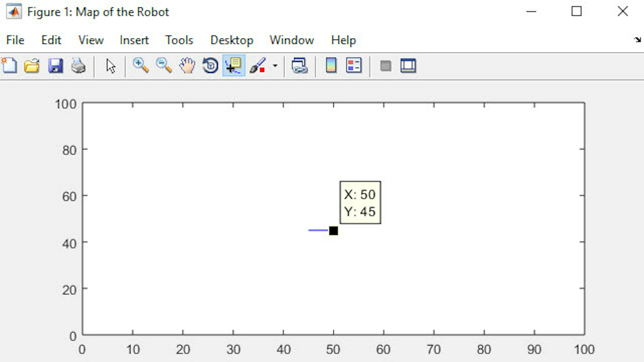Screen dimensions: 644x362
Task: Click the MATLAB logo in title bar
Action: click(14, 12)
